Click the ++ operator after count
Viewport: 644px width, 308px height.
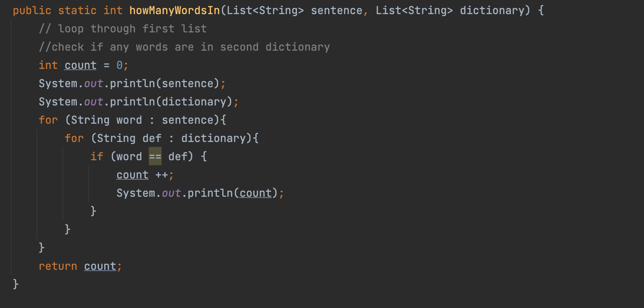pyautogui.click(x=162, y=175)
